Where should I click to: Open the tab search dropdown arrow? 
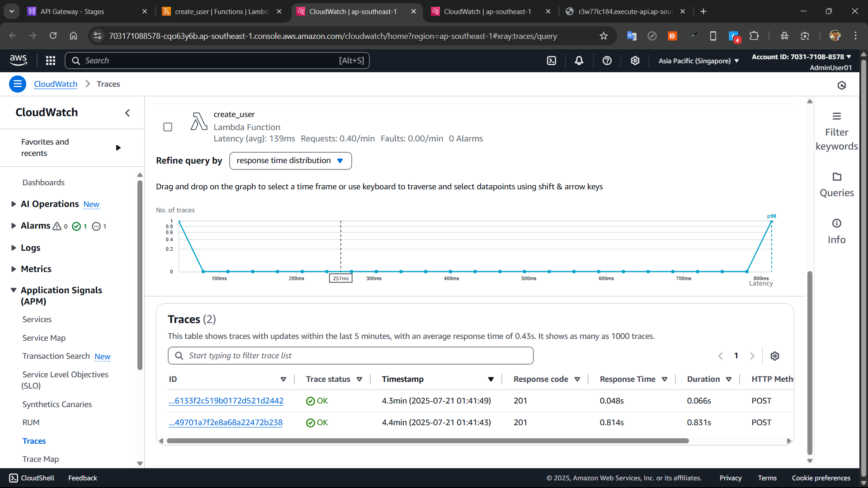click(x=12, y=11)
